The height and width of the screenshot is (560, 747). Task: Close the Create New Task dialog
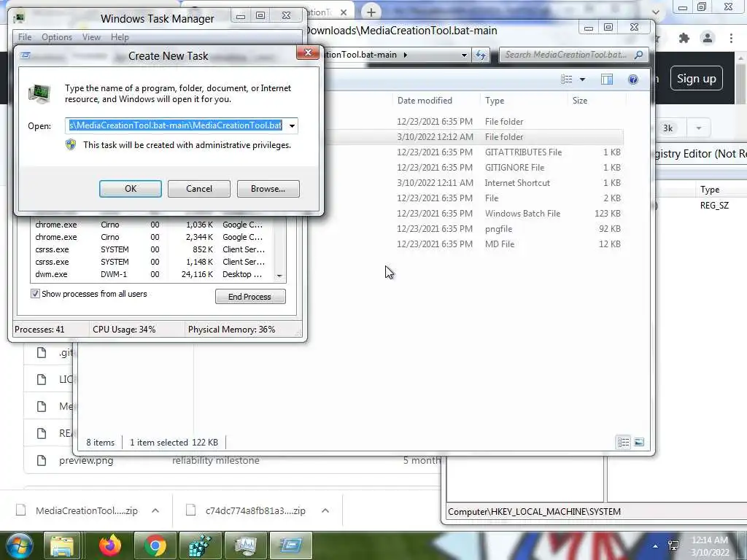click(308, 52)
